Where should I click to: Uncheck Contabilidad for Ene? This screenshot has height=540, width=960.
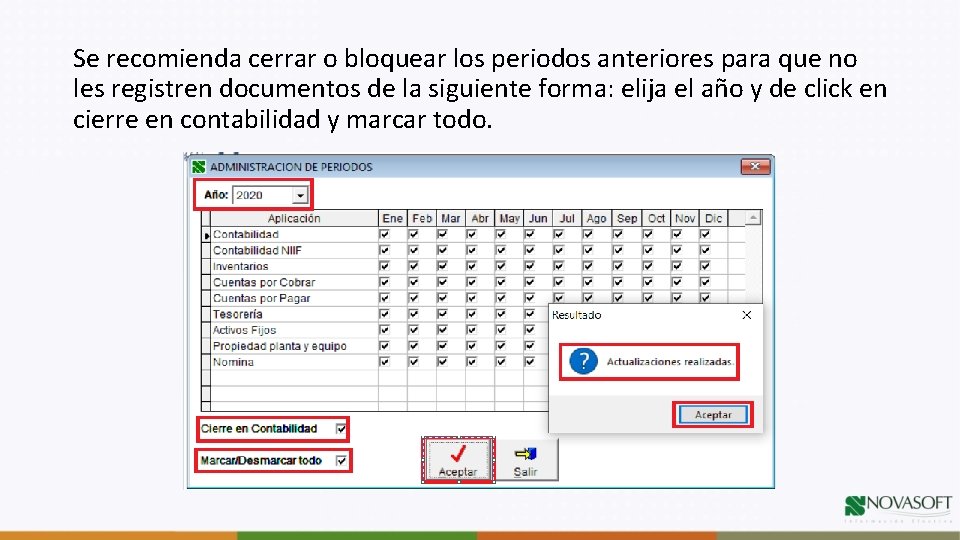click(x=384, y=234)
